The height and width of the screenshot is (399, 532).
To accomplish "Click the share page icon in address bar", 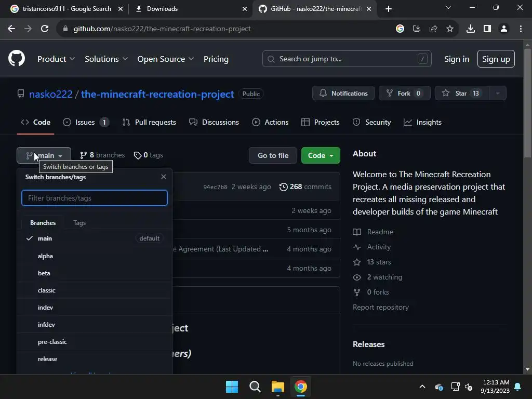I will [433, 29].
